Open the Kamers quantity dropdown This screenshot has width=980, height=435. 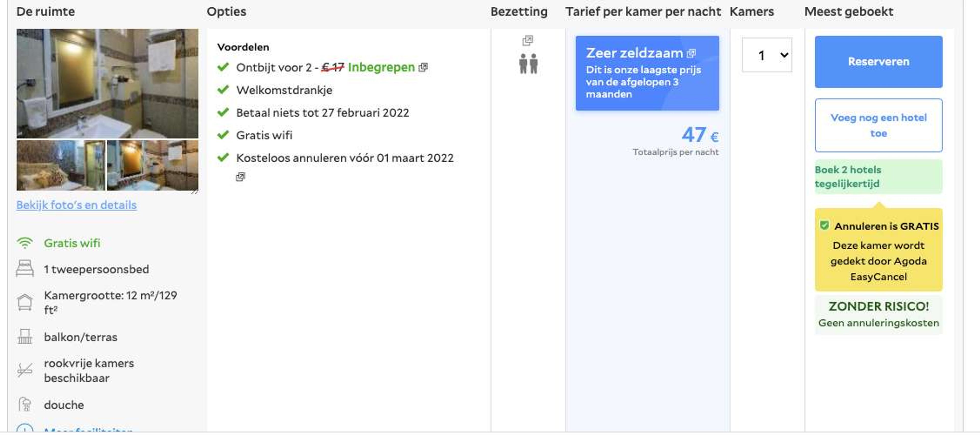[767, 55]
